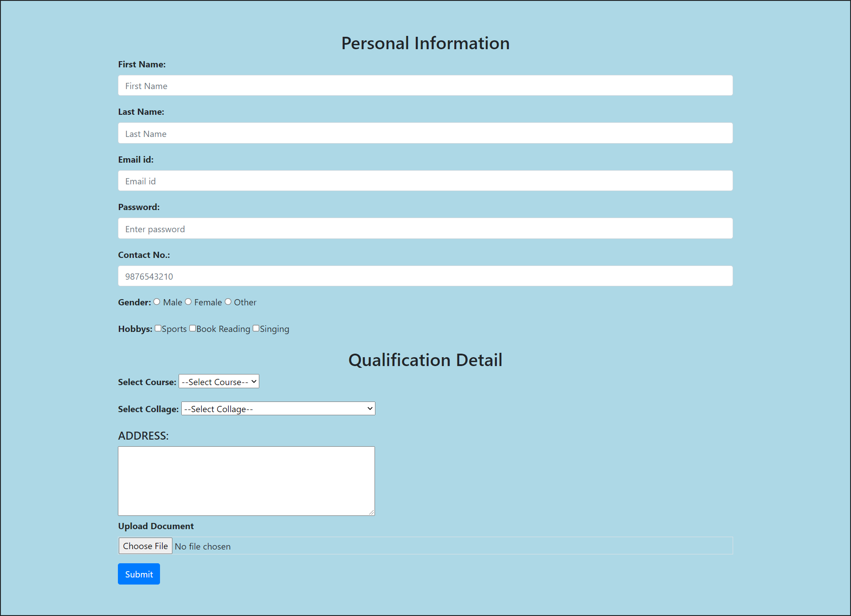Check the Singing hobby checkbox
Viewport: 851px width, 616px height.
tap(256, 328)
